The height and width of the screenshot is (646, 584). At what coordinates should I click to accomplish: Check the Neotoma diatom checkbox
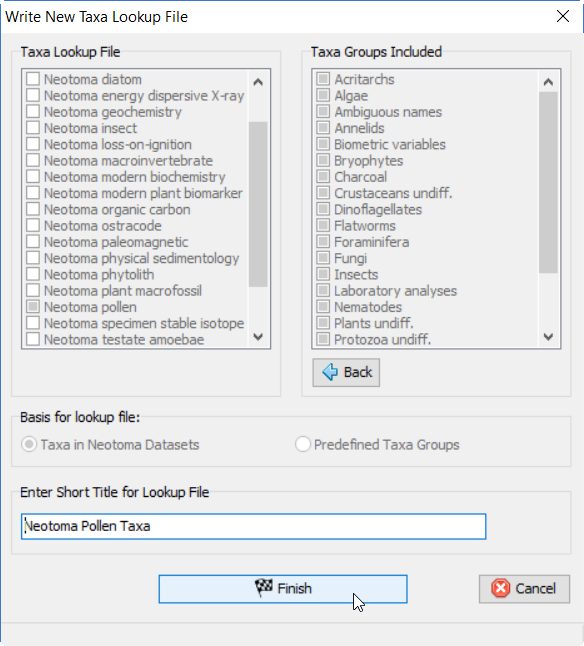(33, 79)
